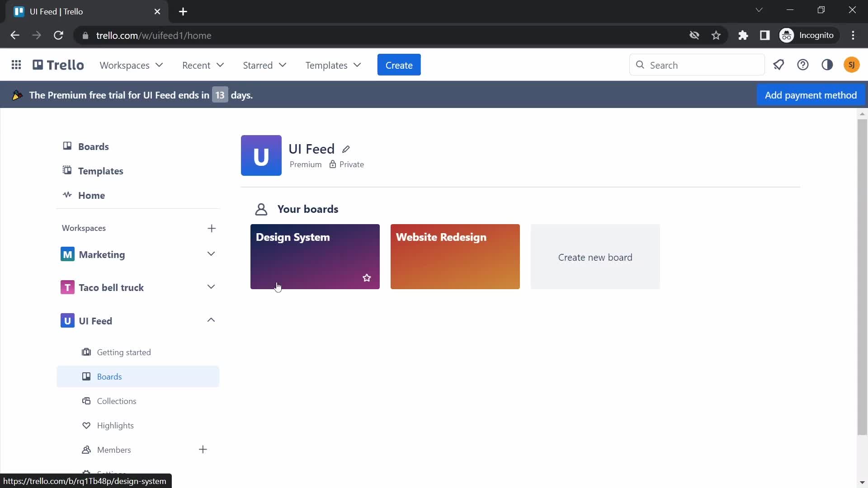Click the Templates menu item
This screenshot has width=868, height=488.
(101, 171)
